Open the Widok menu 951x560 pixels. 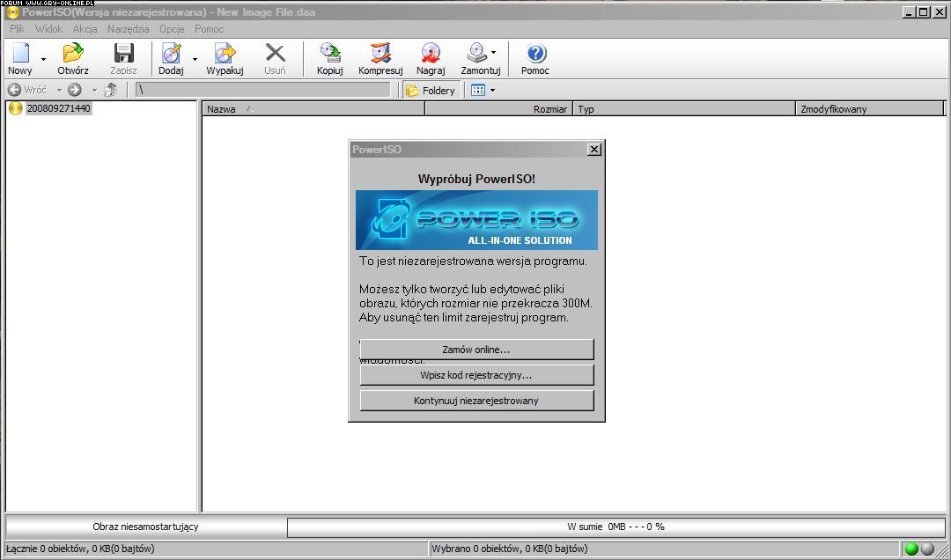pyautogui.click(x=48, y=28)
